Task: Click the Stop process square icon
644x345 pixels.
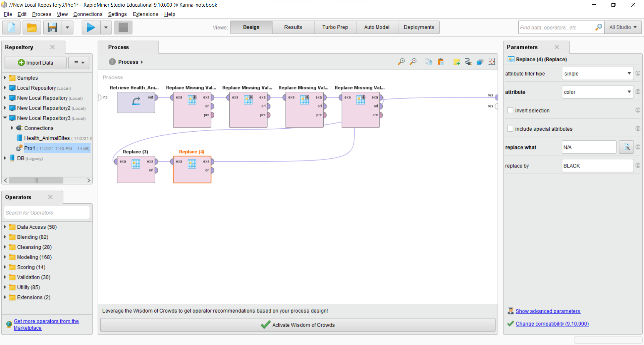Action: pos(123,27)
